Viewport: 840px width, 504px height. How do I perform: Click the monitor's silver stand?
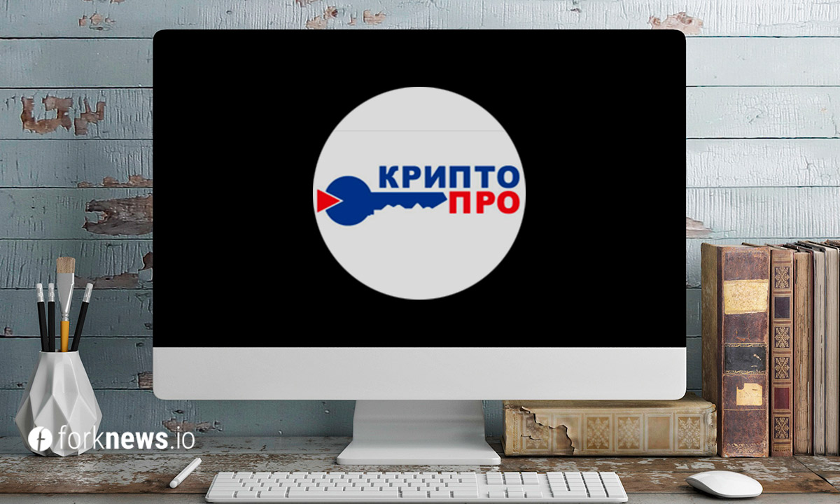419,430
